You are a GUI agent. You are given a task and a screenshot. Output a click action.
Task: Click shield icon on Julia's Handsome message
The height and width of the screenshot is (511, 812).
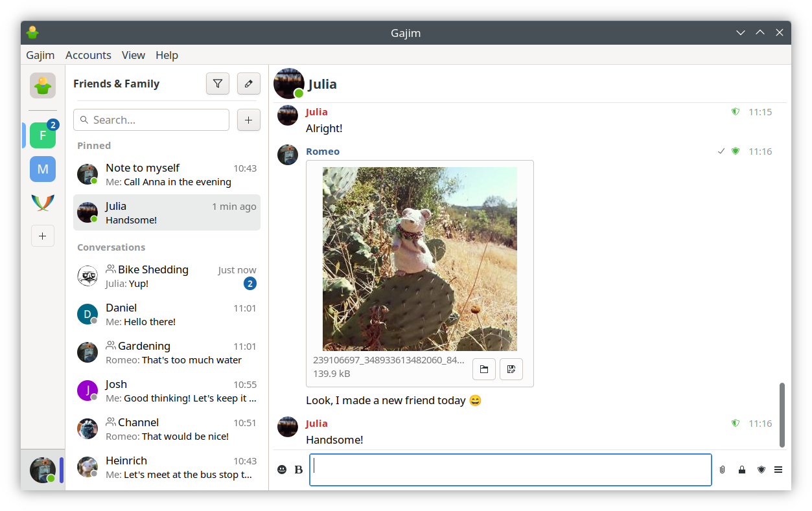coord(736,423)
